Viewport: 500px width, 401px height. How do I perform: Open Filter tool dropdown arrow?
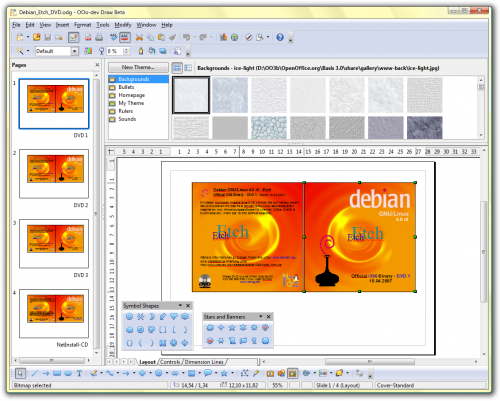click(28, 51)
